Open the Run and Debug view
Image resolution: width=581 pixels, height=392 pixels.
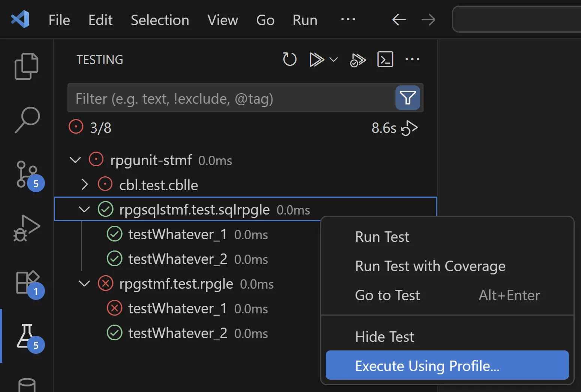27,228
